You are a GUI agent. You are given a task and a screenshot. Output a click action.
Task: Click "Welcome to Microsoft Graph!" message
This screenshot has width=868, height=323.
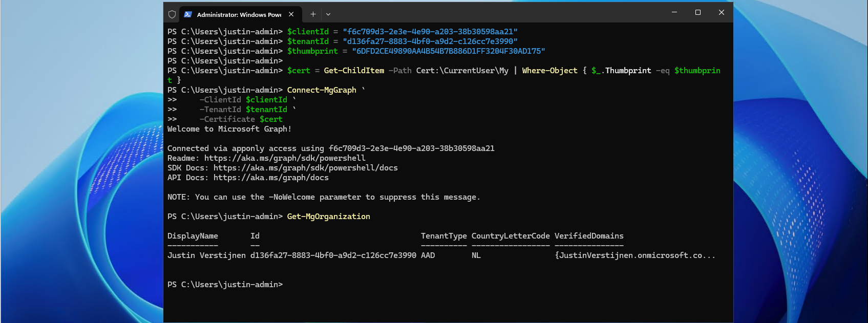point(229,129)
